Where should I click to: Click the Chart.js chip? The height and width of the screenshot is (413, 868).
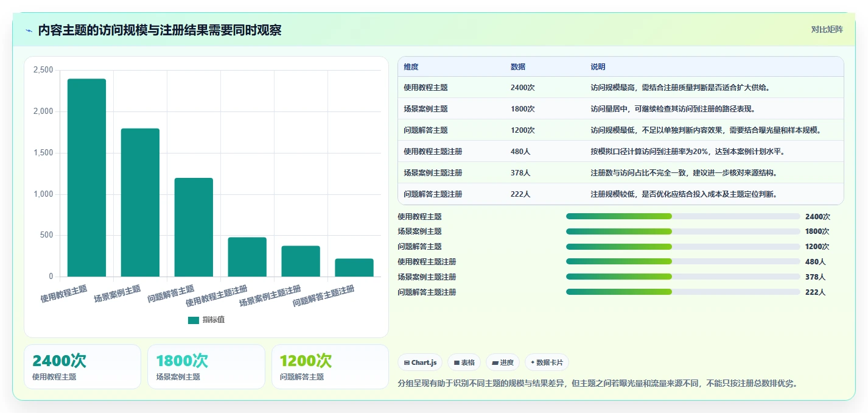[x=421, y=362]
